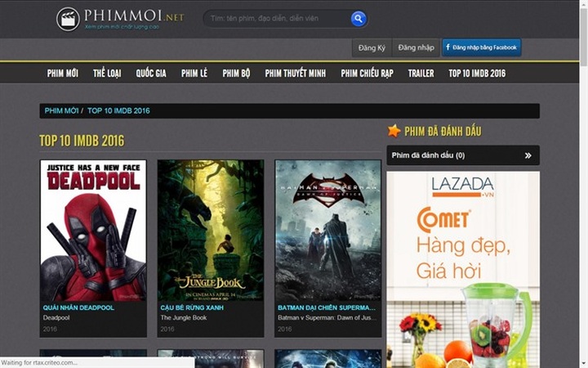Expand the bookmarked films double-chevron
Viewport: 588px width, 368px height.
[x=528, y=155]
